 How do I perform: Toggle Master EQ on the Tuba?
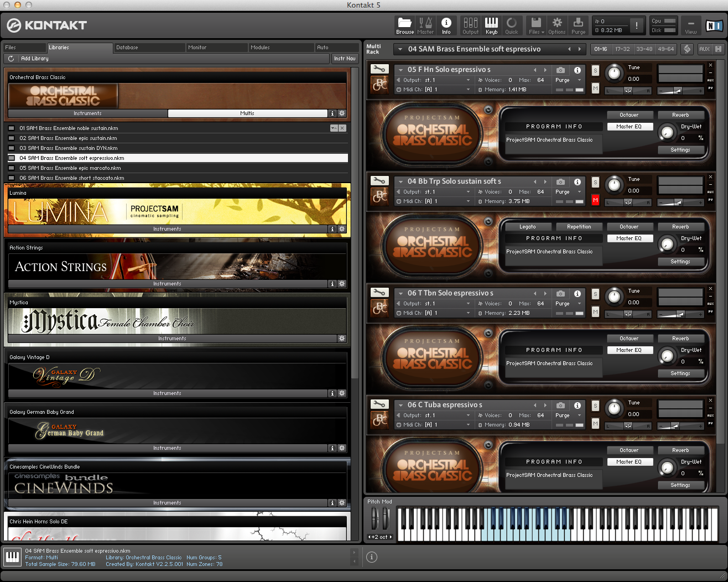tap(629, 461)
